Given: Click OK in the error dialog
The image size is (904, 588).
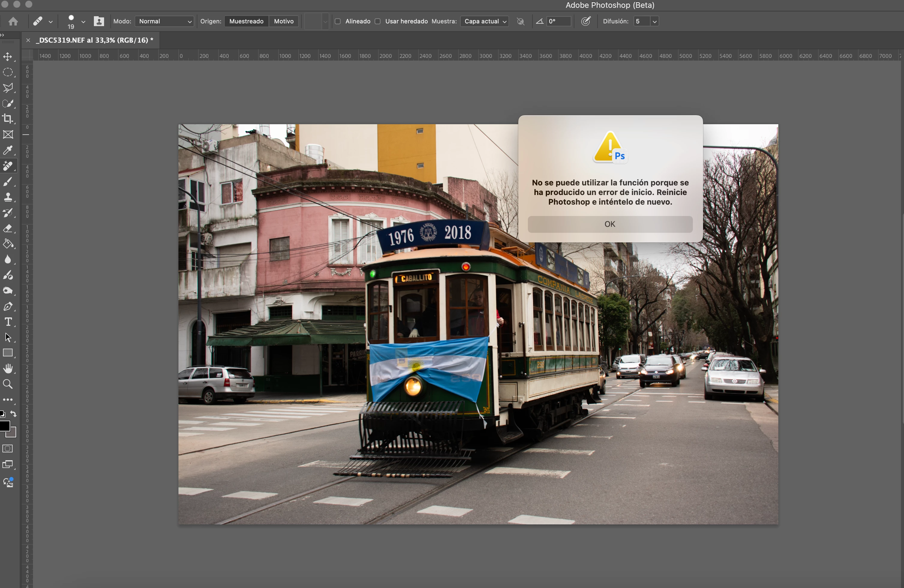Looking at the screenshot, I should pyautogui.click(x=610, y=224).
